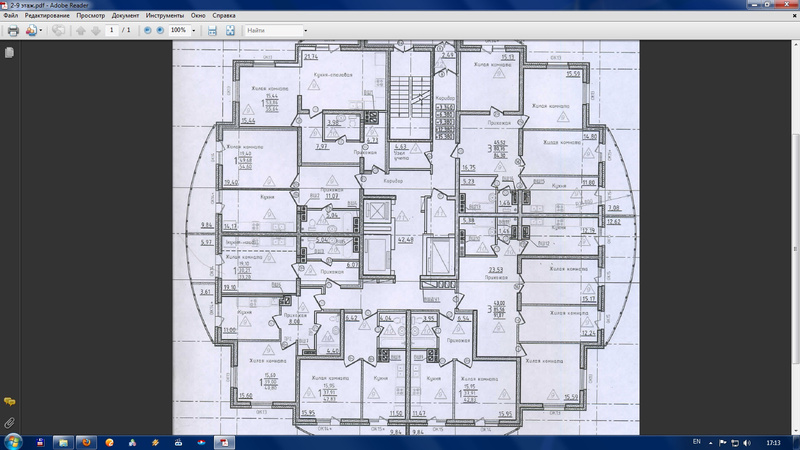Click the orange round taskbar icon
The height and width of the screenshot is (450, 800).
pos(109,442)
